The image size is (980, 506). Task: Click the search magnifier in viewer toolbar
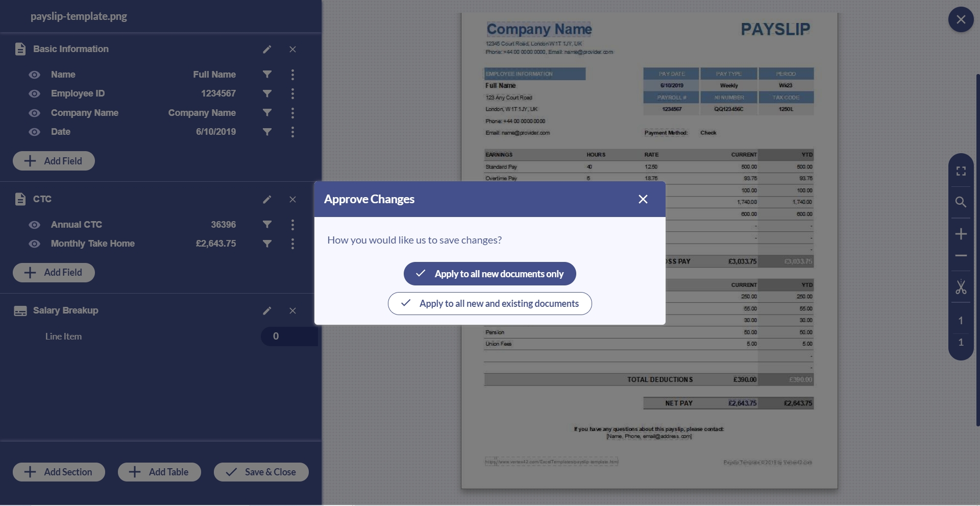[961, 202]
